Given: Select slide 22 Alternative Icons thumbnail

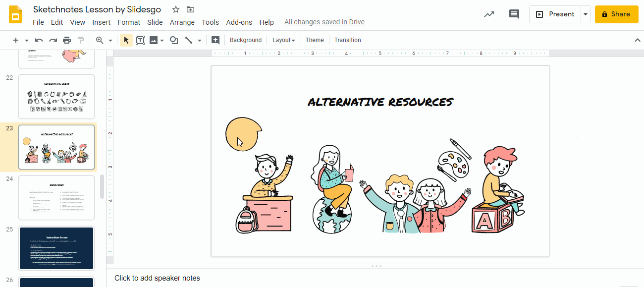Looking at the screenshot, I should click(56, 97).
